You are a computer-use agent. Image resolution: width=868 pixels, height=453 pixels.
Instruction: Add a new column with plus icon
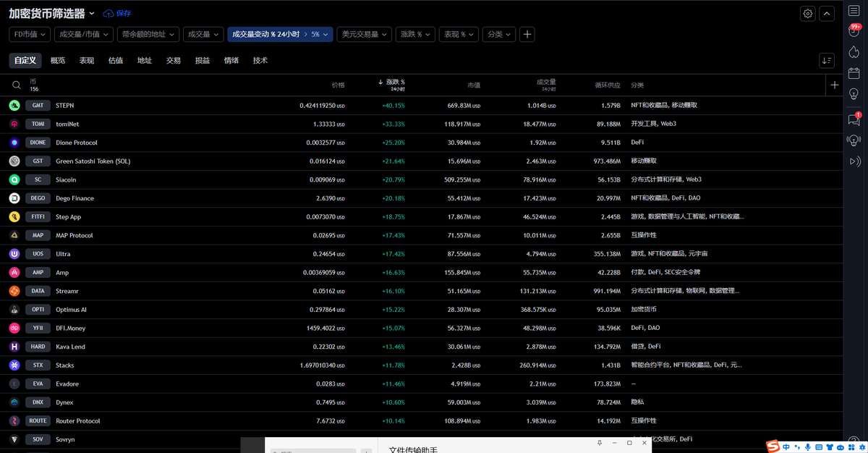pyautogui.click(x=835, y=85)
